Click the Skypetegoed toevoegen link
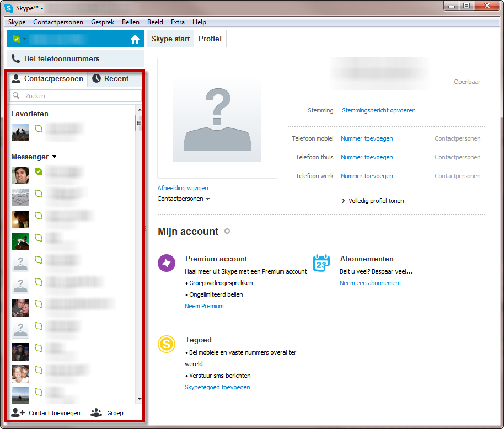 [217, 387]
